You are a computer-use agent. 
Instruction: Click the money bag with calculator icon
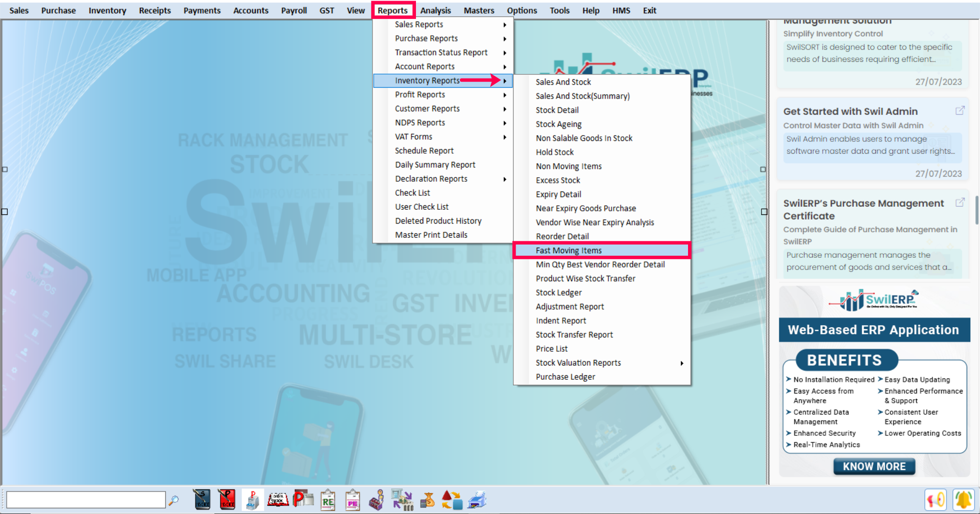point(427,500)
